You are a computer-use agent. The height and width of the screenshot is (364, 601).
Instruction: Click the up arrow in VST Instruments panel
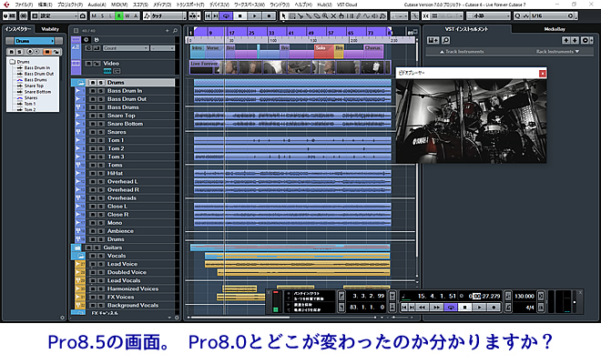pos(565,40)
